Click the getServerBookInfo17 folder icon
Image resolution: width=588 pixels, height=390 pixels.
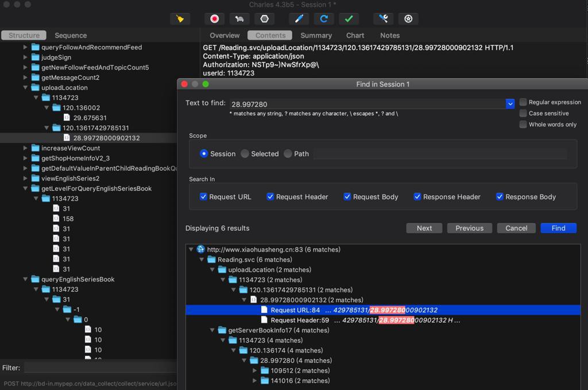click(x=222, y=330)
